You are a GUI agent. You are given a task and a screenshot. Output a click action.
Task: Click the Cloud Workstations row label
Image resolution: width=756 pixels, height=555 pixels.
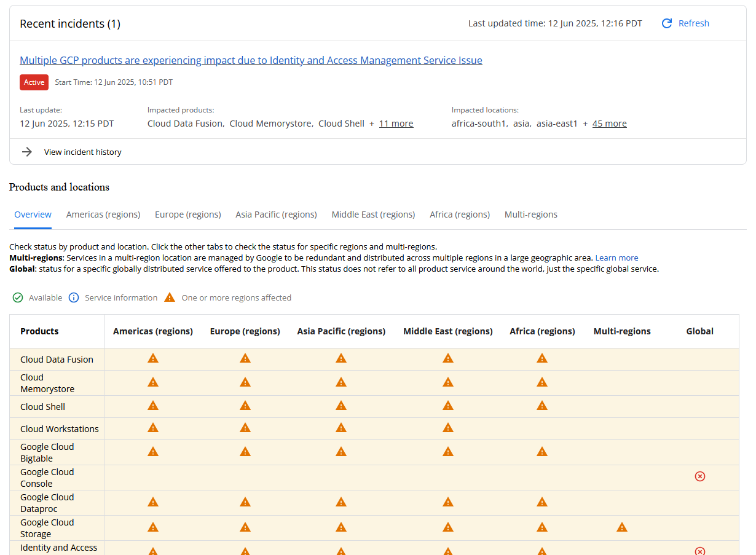60,429
